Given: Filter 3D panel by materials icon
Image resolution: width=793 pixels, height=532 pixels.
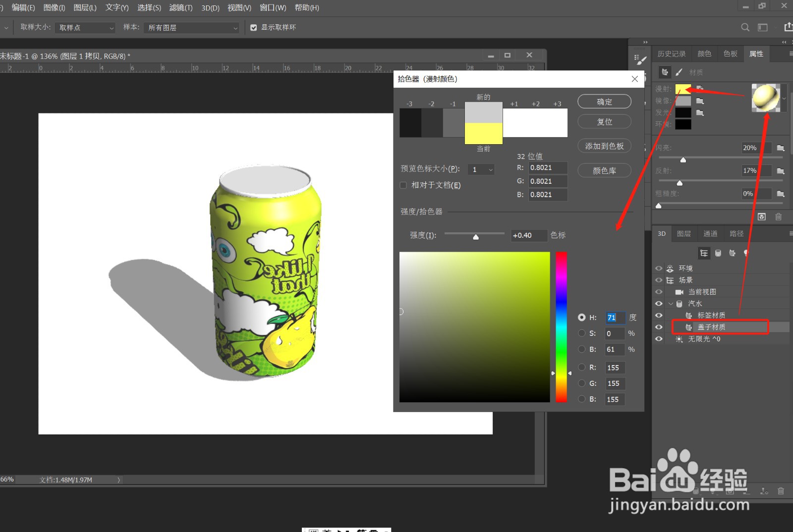Looking at the screenshot, I should 732,253.
